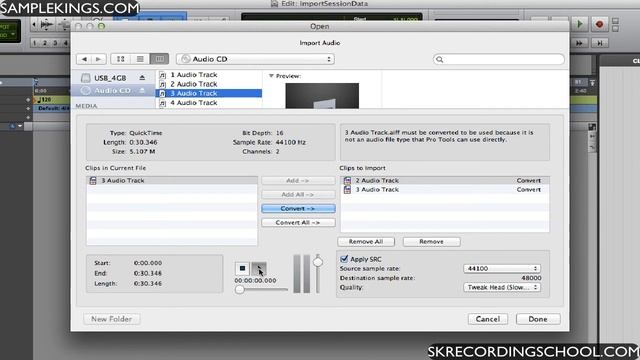Click Play in Pro Tools transport
This screenshot has width=640, height=360.
click(x=580, y=24)
